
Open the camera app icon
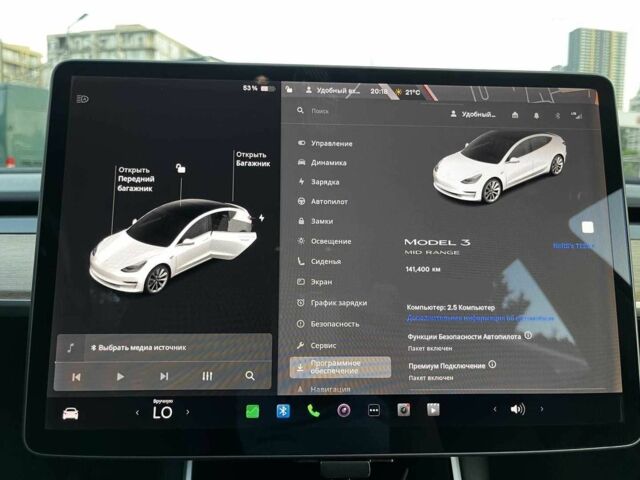coord(344,410)
